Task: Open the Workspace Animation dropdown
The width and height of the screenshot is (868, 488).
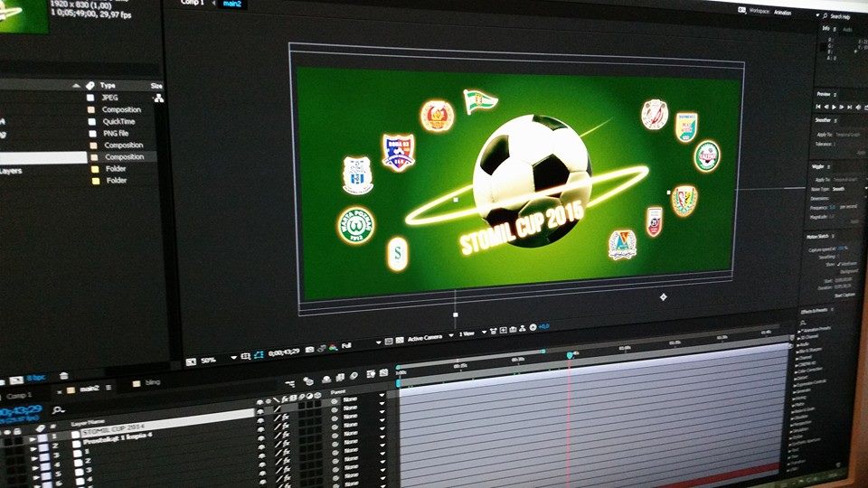Action: point(782,12)
